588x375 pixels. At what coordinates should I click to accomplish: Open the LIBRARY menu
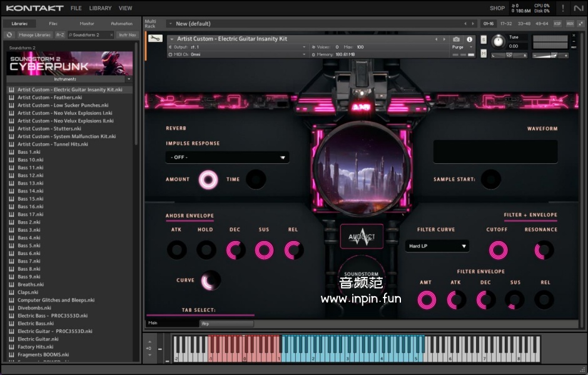tap(100, 8)
